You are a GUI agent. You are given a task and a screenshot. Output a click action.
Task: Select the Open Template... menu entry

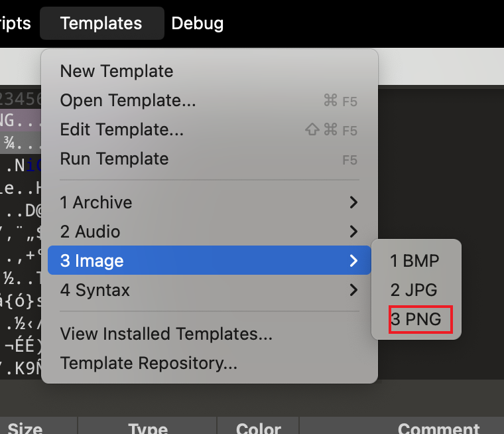tap(128, 100)
